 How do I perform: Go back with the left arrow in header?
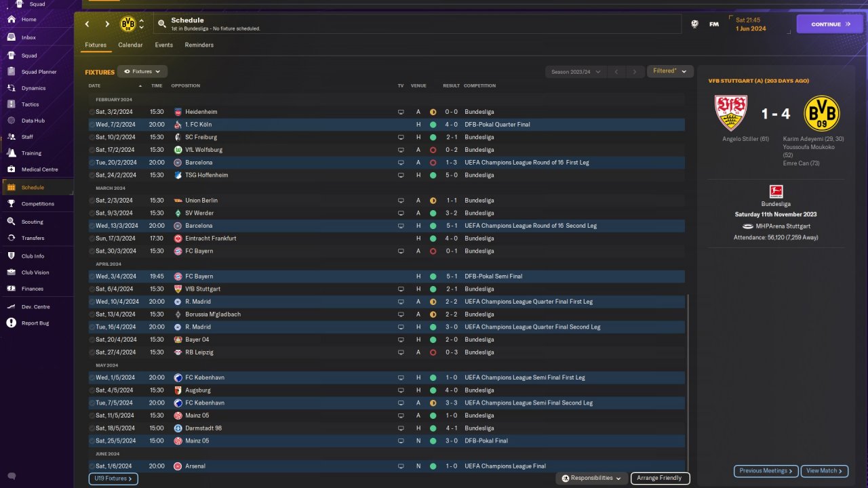tap(87, 24)
